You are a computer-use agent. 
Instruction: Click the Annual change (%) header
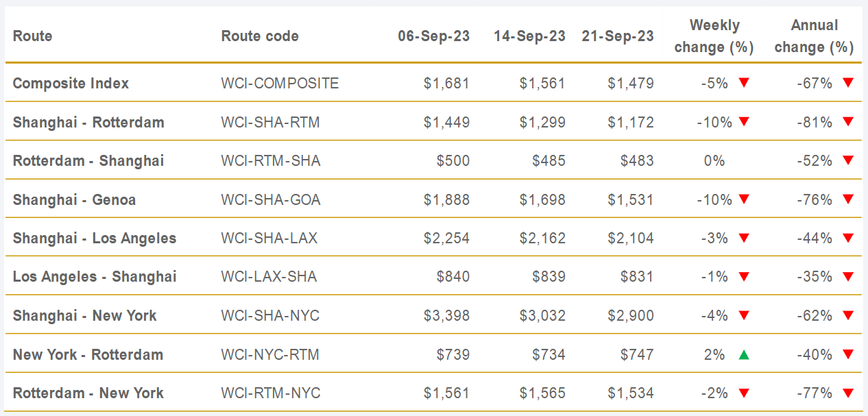tap(814, 36)
